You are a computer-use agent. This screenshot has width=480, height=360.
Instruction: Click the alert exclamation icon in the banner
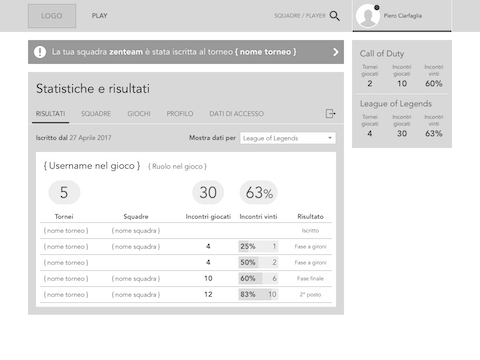click(x=40, y=52)
